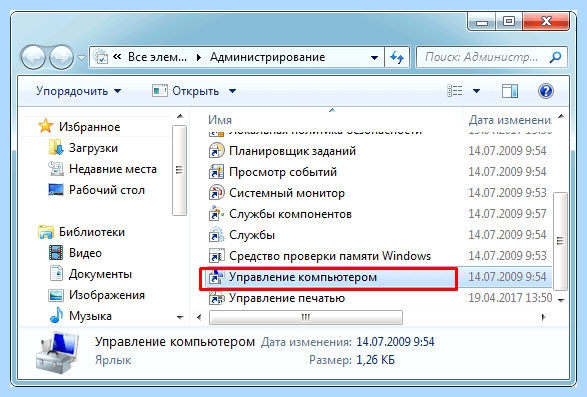587x397 pixels.
Task: Select Недавние места in navigation pane
Action: (x=113, y=169)
